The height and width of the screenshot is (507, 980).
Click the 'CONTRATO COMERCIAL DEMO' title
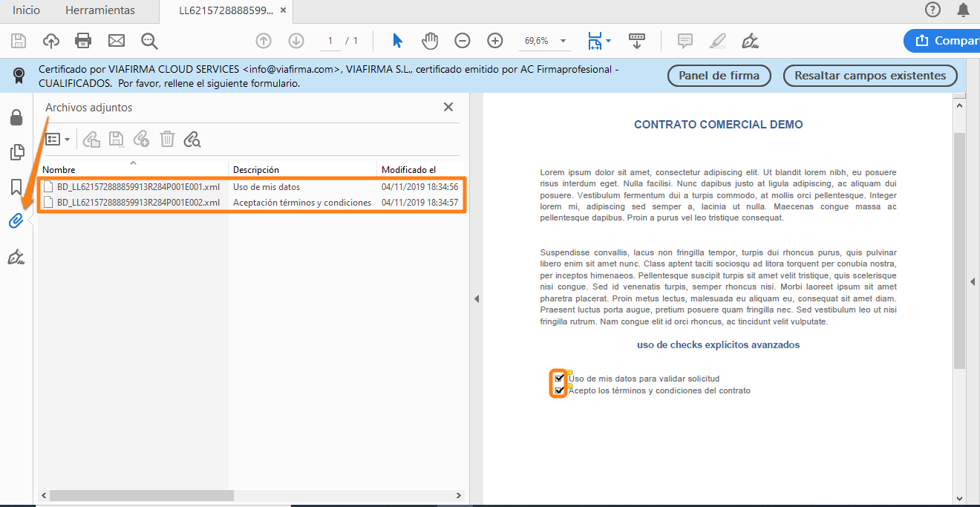pyautogui.click(x=719, y=125)
